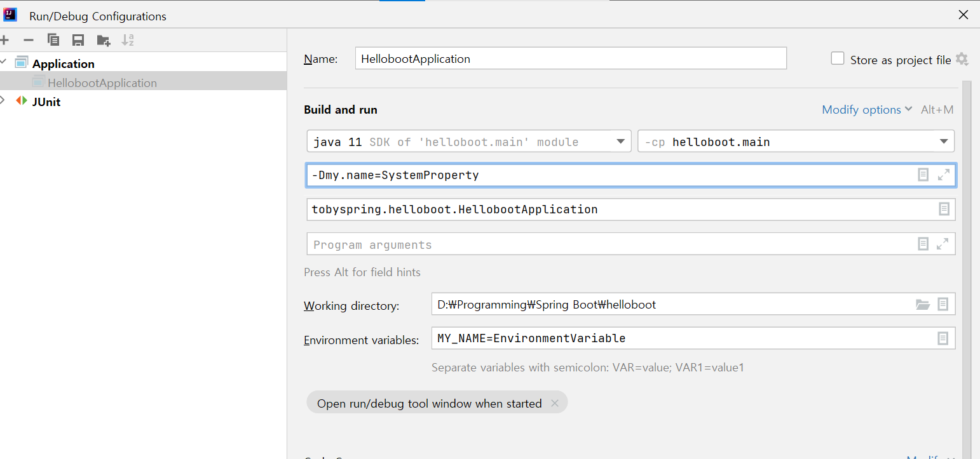Expand the JUnit tree node

[4, 101]
